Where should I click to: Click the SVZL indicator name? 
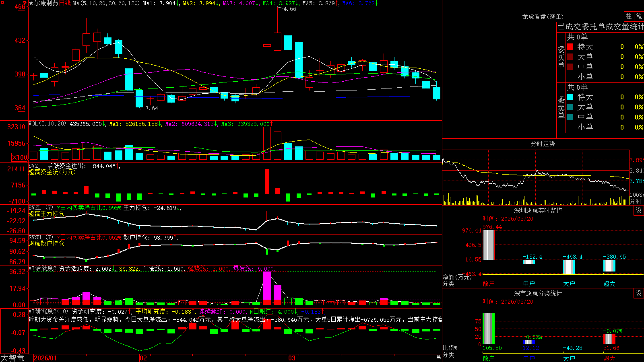point(35,208)
